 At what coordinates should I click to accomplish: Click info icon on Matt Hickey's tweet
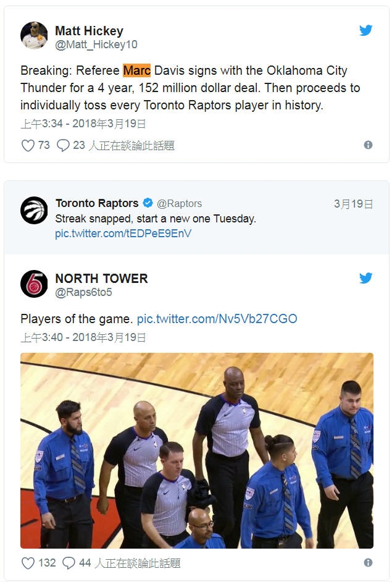pyautogui.click(x=368, y=145)
